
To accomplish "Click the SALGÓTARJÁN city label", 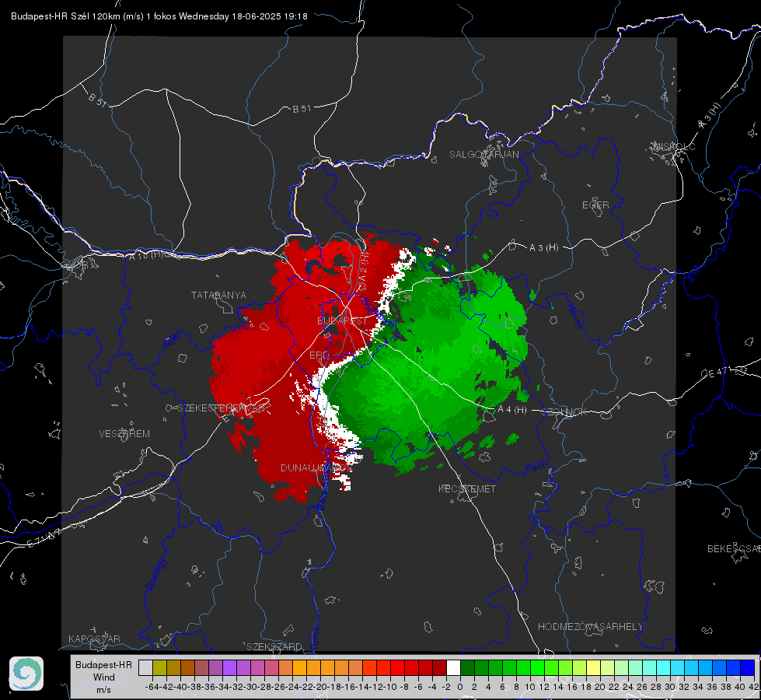I will pyautogui.click(x=483, y=155).
